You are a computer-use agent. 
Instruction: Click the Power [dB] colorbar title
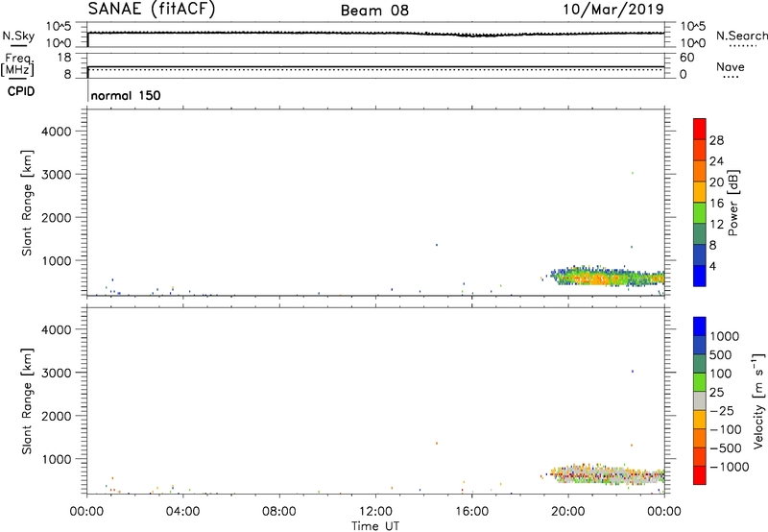(x=733, y=203)
